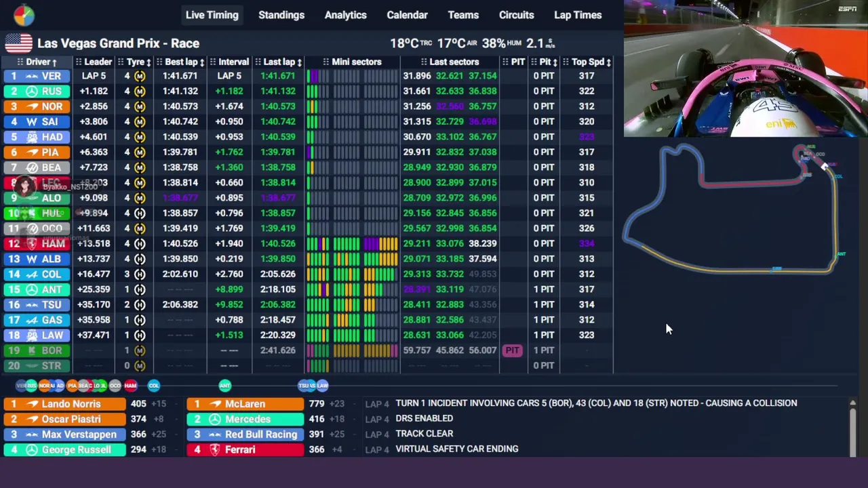Click ANT marker on gap timeline
The height and width of the screenshot is (488, 868).
coord(225,386)
